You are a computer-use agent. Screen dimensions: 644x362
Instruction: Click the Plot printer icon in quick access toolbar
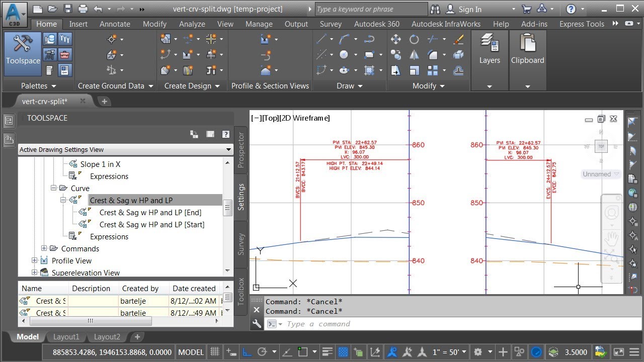(83, 9)
